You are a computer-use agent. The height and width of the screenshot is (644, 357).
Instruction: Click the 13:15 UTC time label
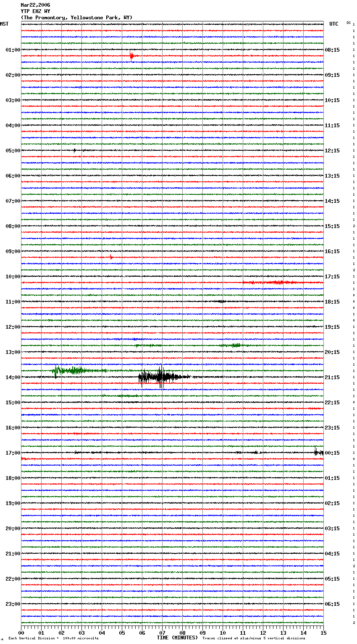[332, 176]
